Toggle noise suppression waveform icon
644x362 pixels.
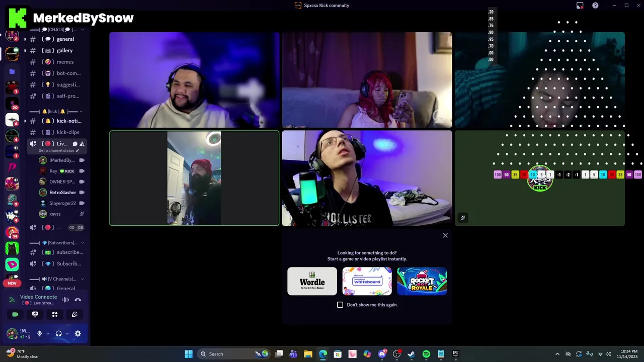[65, 300]
